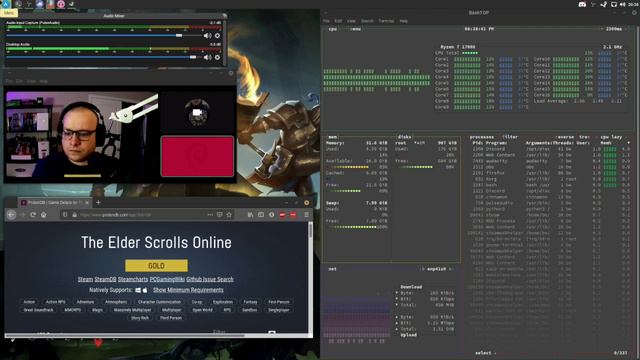
Task: Toggle tree view in bashtop processes
Action: pyautogui.click(x=584, y=137)
